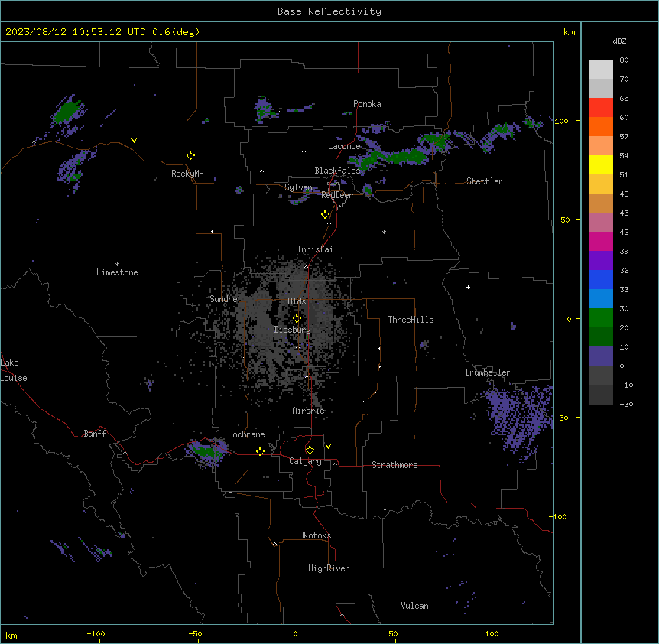Click the yellow diamond marker above Calgary label
The height and width of the screenshot is (644, 659).
pos(310,450)
